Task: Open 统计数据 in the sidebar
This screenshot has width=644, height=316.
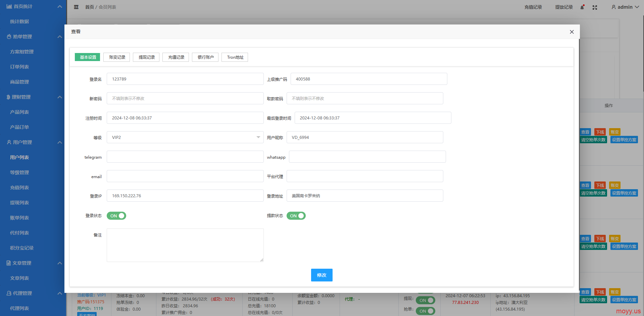Action: pyautogui.click(x=19, y=21)
